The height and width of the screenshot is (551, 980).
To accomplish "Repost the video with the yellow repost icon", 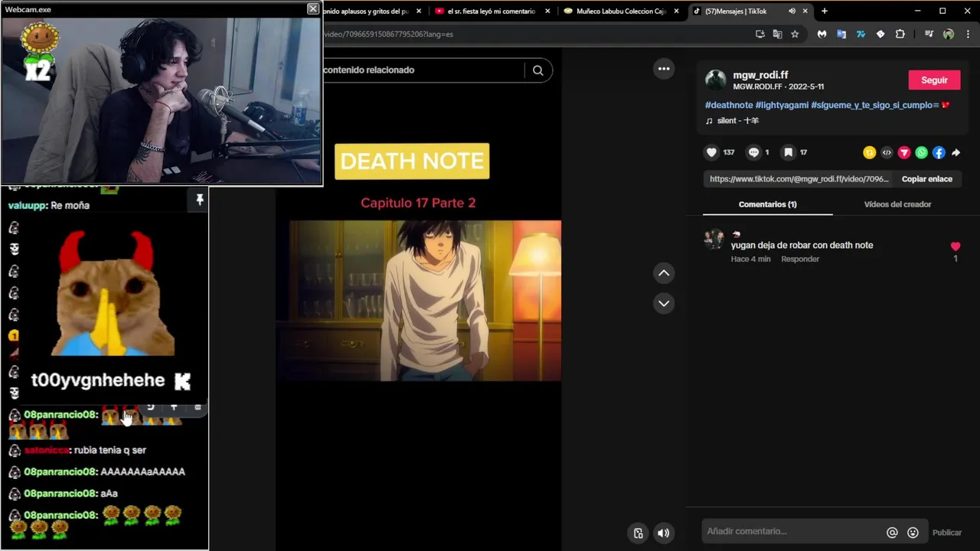I will tap(869, 153).
